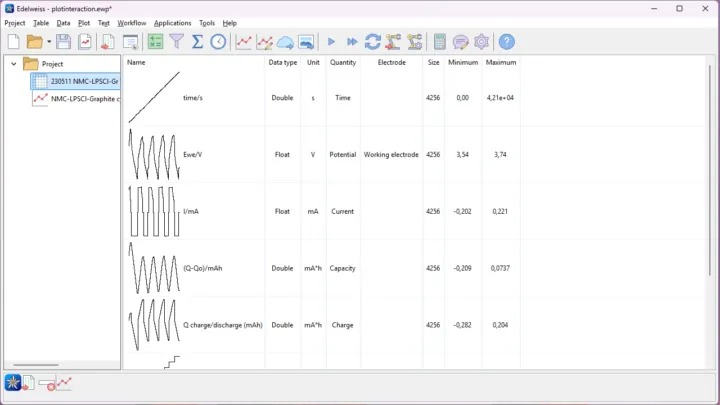Click the blue help question mark icon

click(x=507, y=42)
